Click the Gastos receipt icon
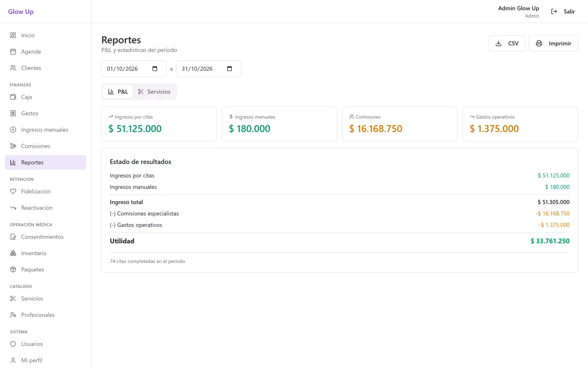588x368 pixels. tap(13, 113)
